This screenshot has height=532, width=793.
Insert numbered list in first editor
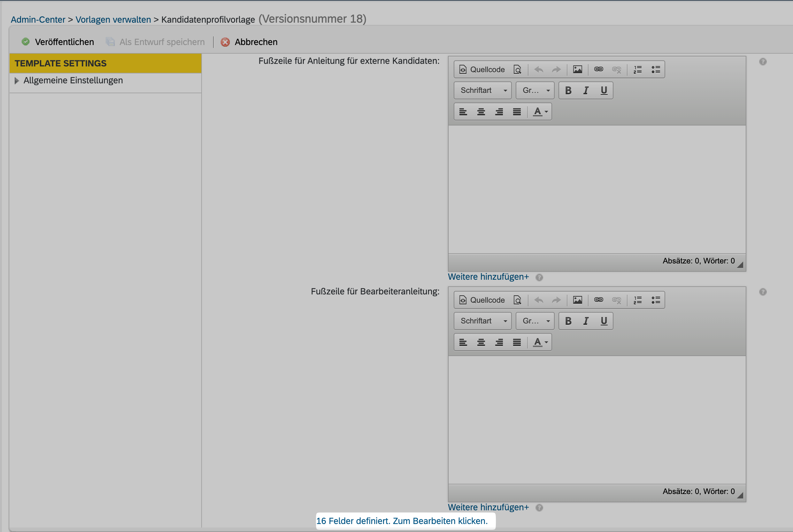(637, 70)
